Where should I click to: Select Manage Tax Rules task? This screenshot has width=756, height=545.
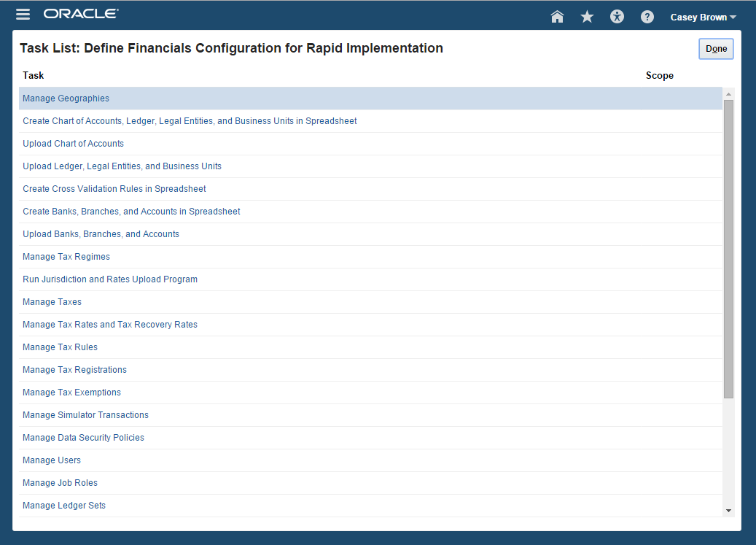60,347
